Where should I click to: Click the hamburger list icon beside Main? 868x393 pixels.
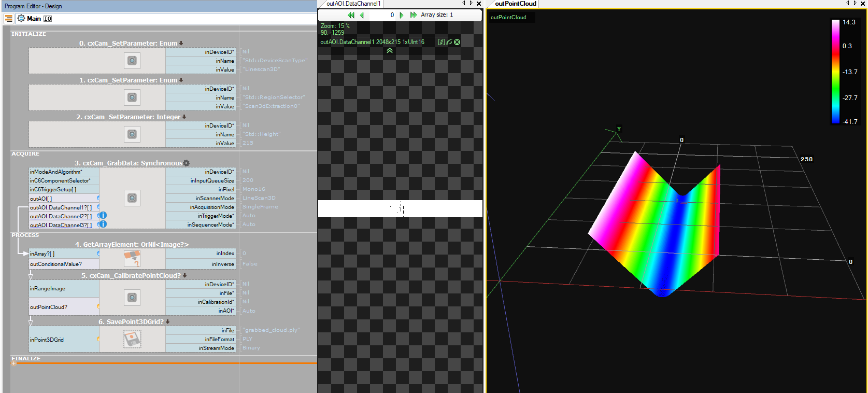tap(8, 18)
